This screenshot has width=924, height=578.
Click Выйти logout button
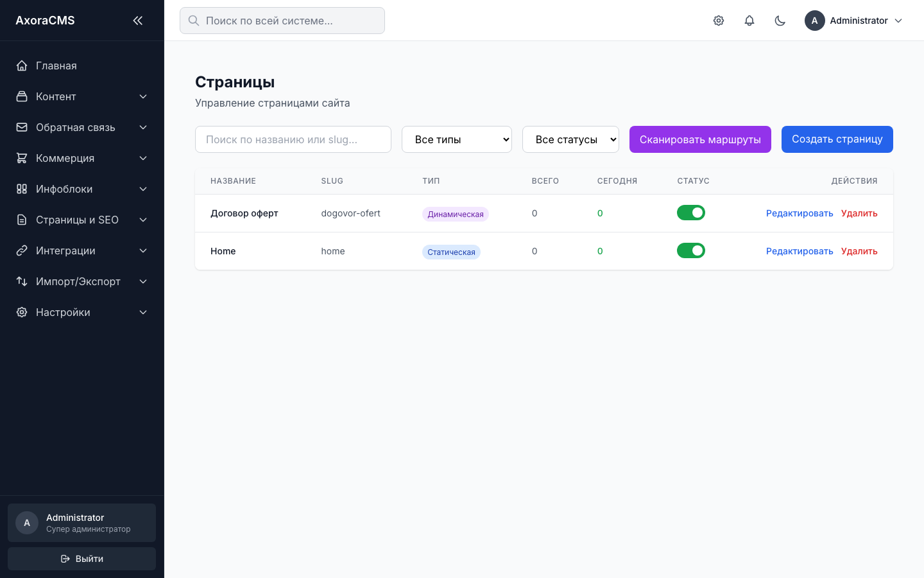point(81,559)
